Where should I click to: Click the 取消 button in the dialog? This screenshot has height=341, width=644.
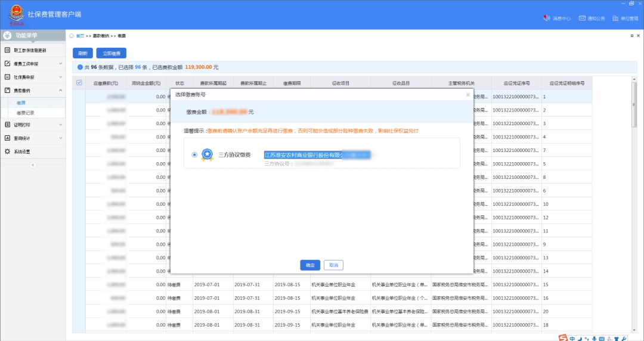[x=333, y=265]
